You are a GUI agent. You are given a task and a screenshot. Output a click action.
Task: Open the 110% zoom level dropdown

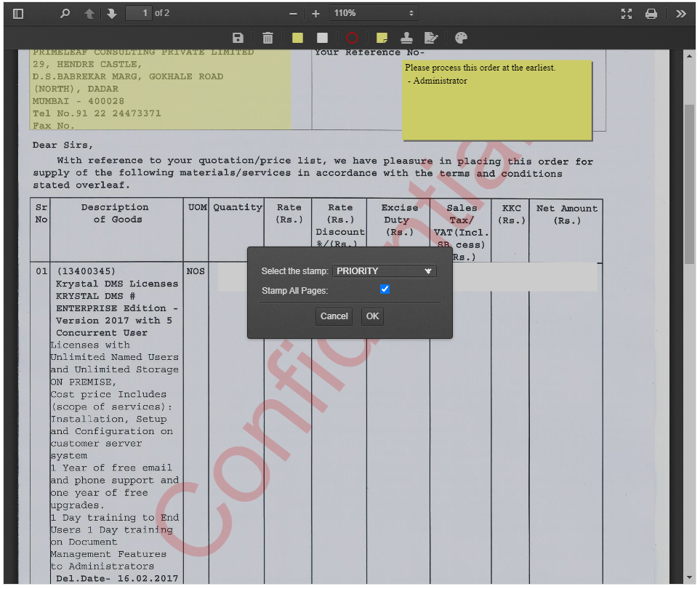pyautogui.click(x=374, y=13)
